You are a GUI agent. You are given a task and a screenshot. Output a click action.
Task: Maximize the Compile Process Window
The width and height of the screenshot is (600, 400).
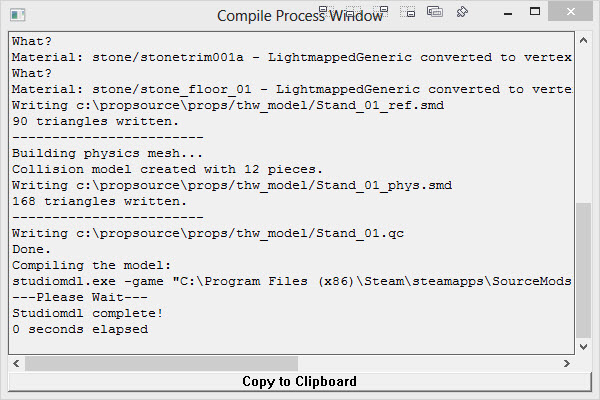click(x=535, y=11)
